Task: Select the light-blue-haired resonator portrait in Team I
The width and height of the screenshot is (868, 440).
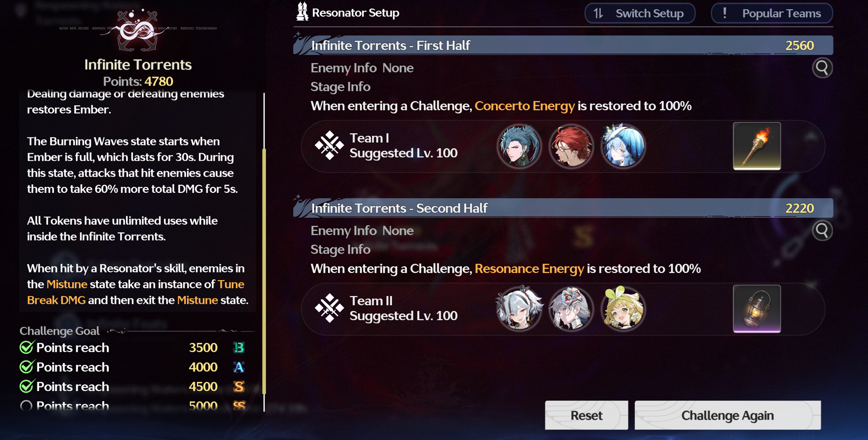Action: tap(623, 146)
